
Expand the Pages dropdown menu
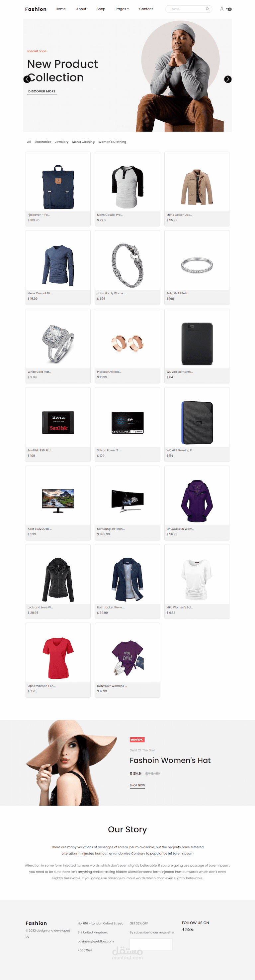click(x=122, y=9)
